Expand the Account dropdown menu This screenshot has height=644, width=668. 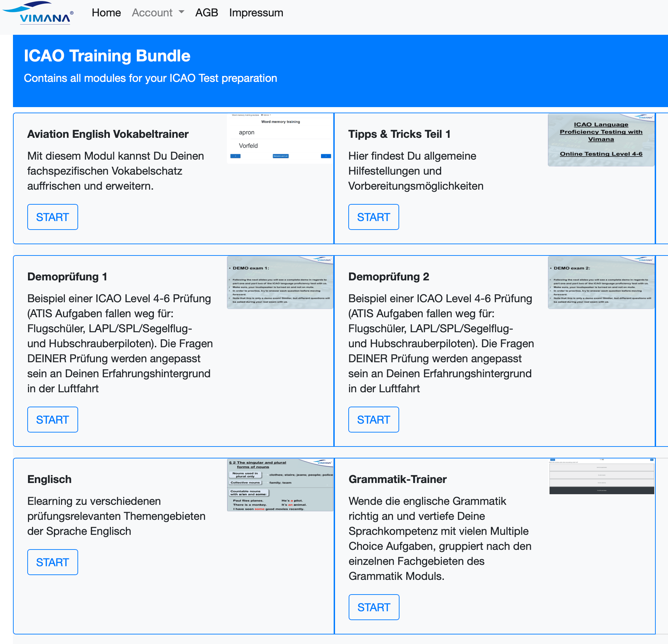pos(158,13)
